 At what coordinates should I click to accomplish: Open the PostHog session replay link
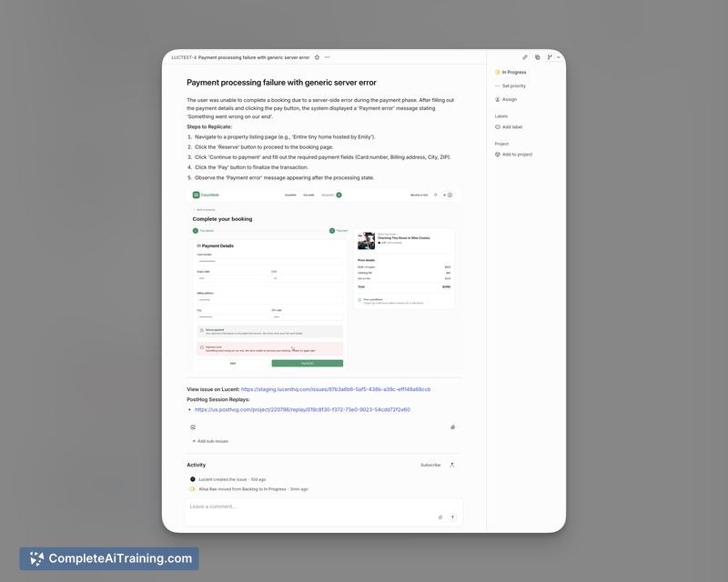[x=302, y=409]
